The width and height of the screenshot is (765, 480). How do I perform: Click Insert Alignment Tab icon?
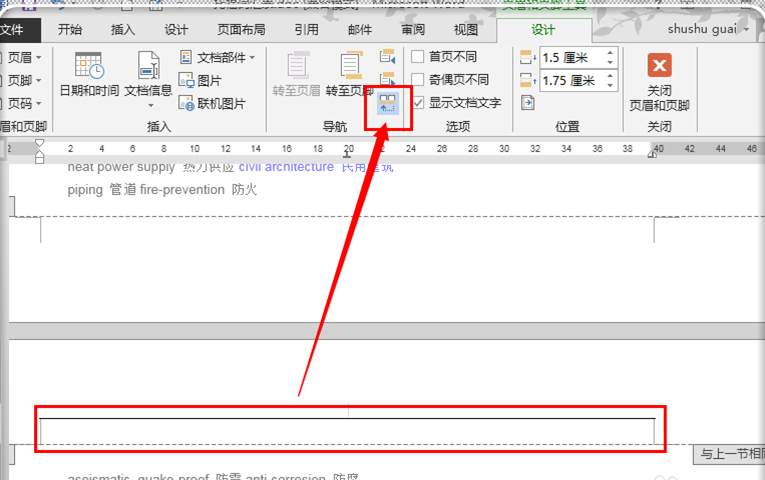527,103
